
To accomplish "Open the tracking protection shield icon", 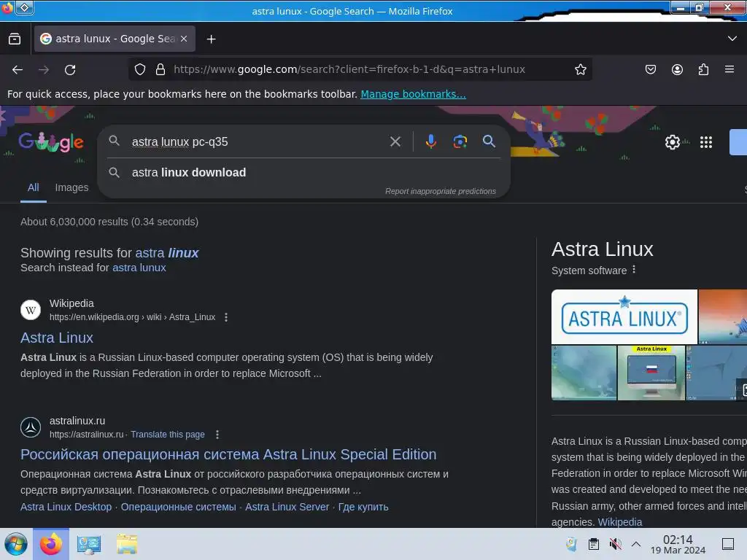I will (x=139, y=69).
